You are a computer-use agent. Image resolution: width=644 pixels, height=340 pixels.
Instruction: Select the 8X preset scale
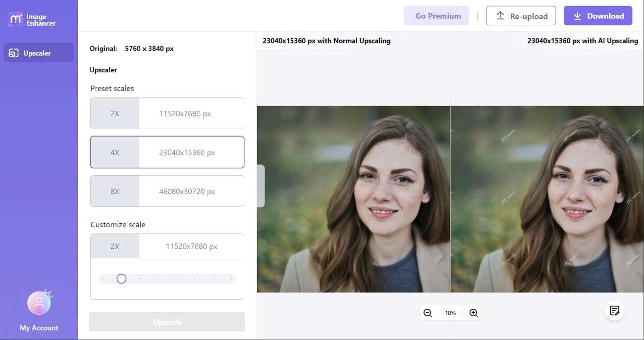coord(167,191)
